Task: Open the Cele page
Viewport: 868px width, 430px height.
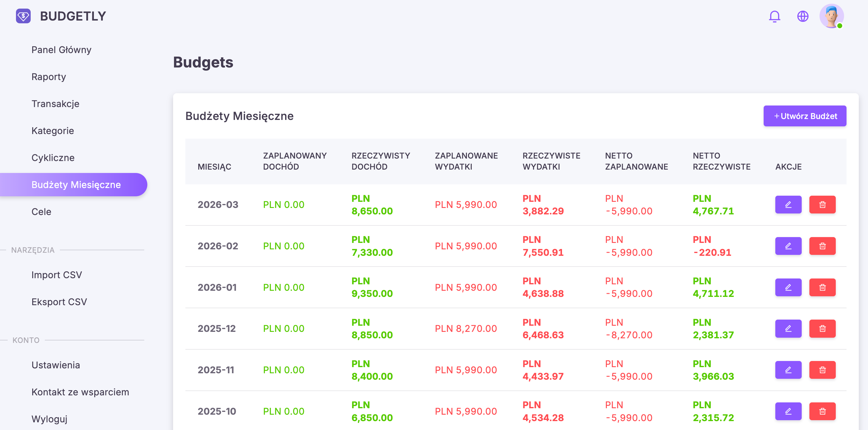Action: [x=41, y=212]
